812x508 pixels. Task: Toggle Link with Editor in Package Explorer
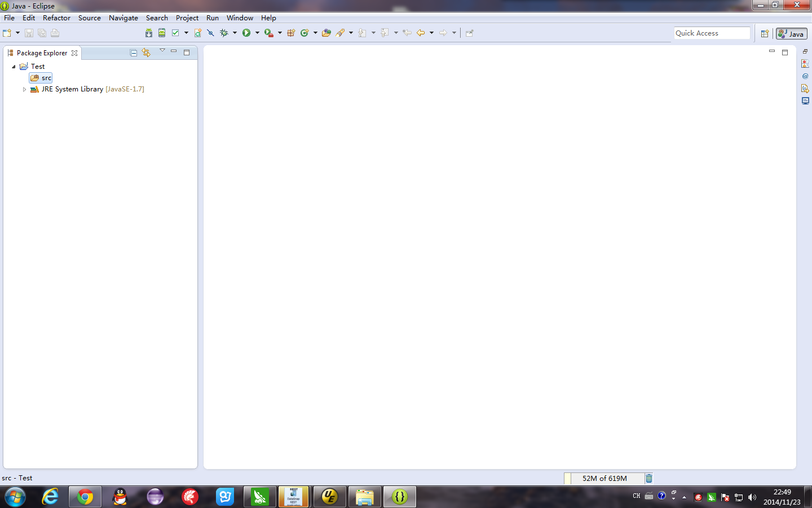point(147,52)
